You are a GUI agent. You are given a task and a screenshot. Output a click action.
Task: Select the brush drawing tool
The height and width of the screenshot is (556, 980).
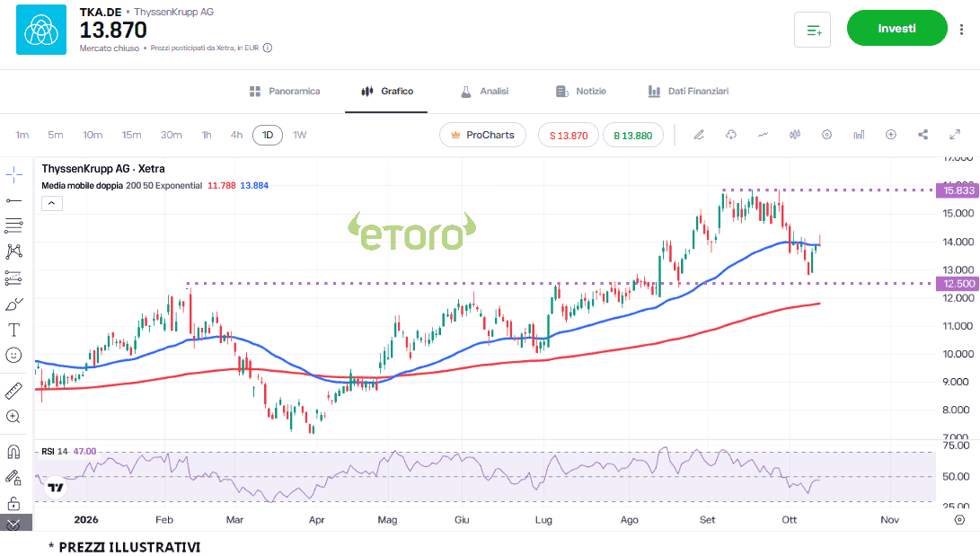click(13, 304)
